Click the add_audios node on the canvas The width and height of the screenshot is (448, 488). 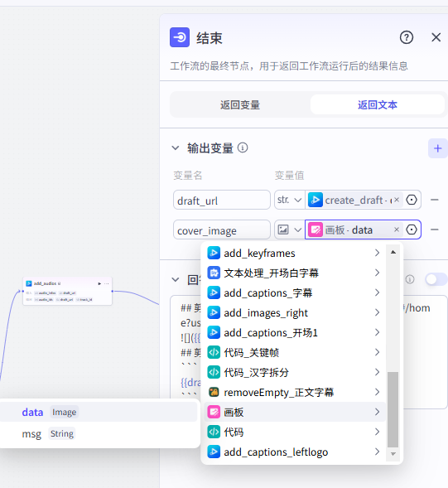coord(68,291)
